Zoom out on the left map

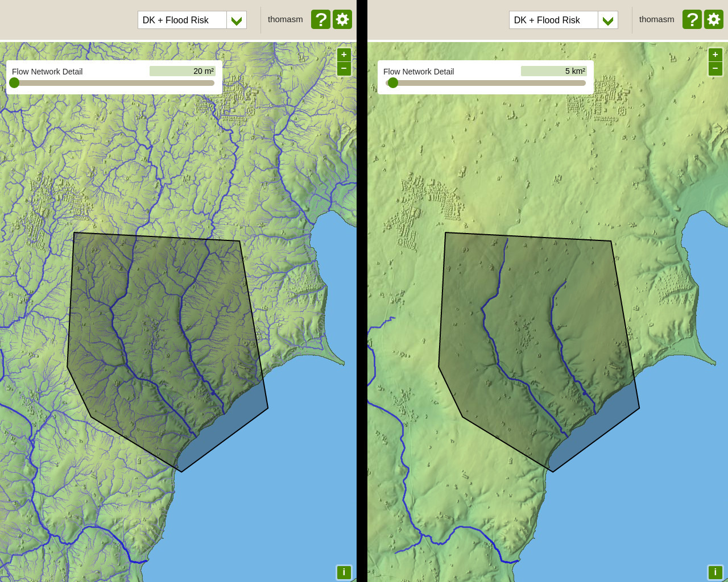pyautogui.click(x=344, y=69)
